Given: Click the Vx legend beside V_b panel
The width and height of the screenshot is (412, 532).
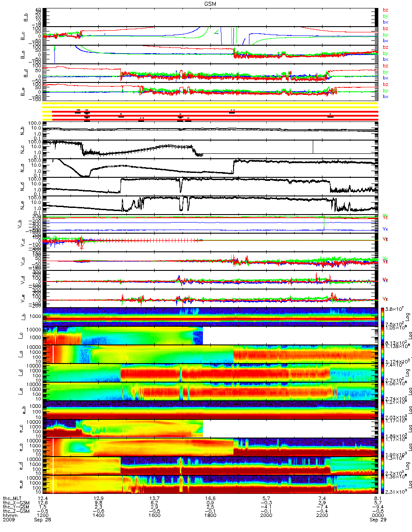Looking at the screenshot, I should [x=385, y=229].
